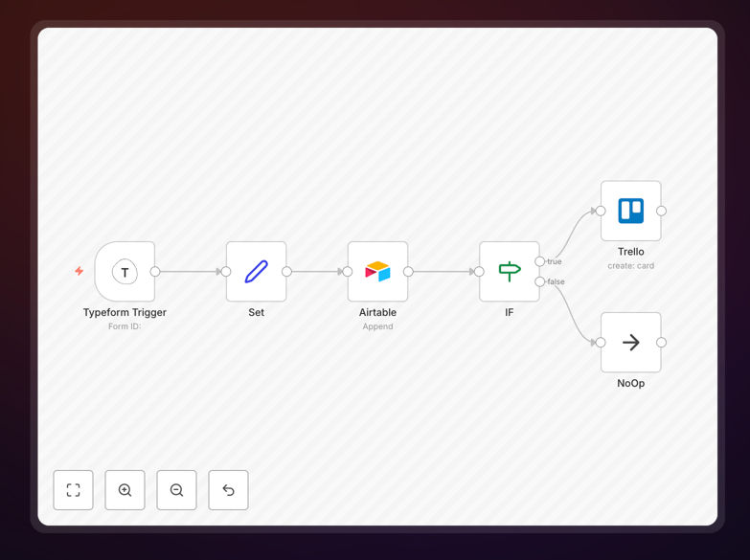Viewport: 750px width, 560px height.
Task: Click the NoOp node output connector
Action: click(x=661, y=343)
